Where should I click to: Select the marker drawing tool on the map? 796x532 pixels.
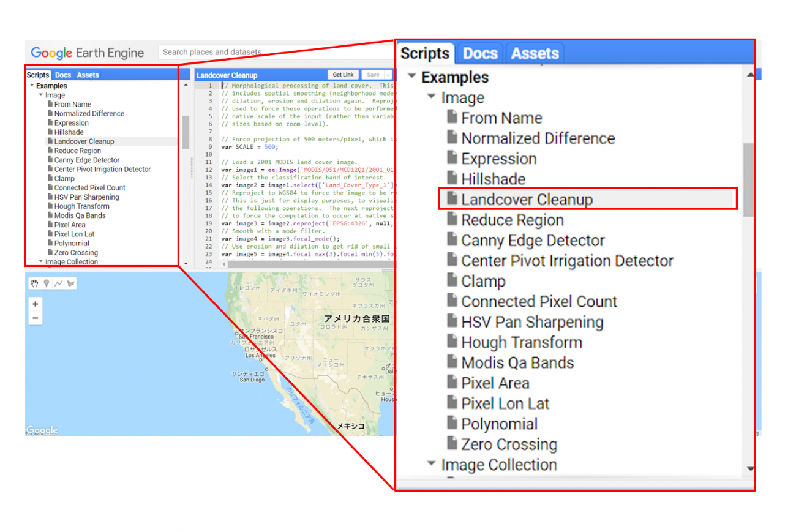47,283
